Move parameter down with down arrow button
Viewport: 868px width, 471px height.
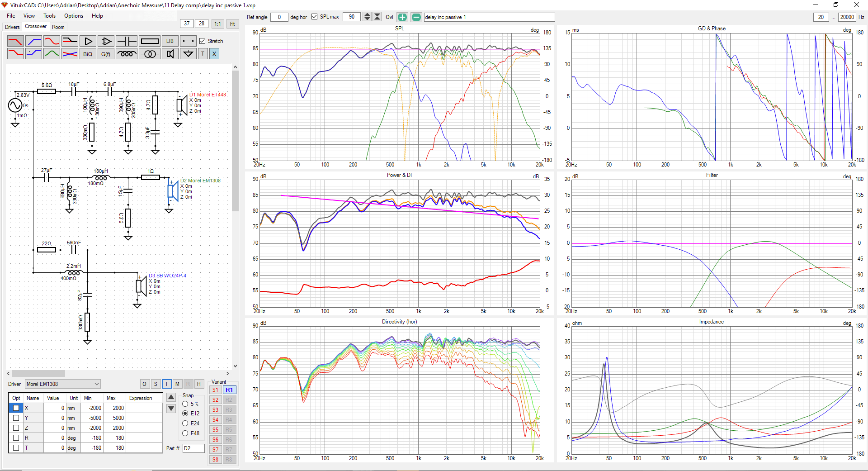[x=171, y=409]
